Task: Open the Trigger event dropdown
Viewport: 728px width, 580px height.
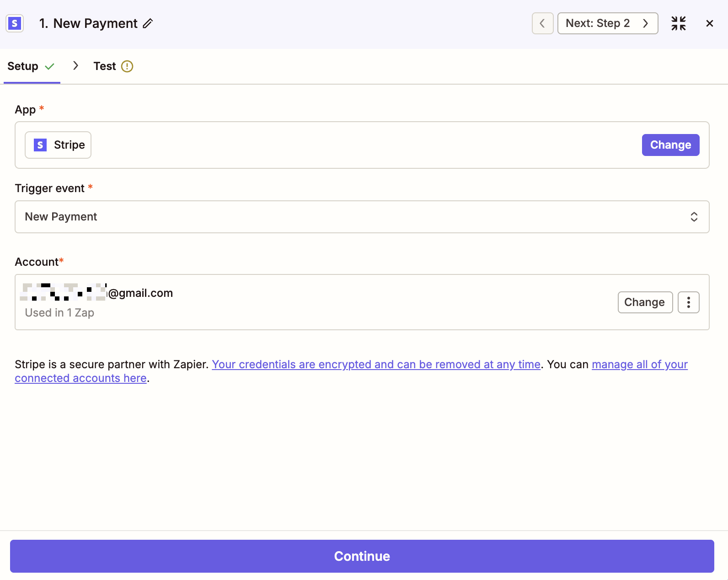Action: [x=362, y=217]
